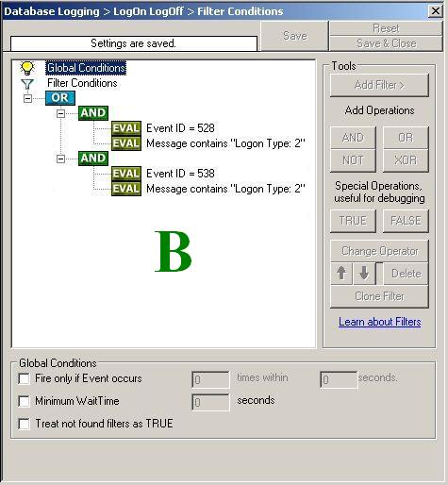Click Change Operator button
The width and height of the screenshot is (448, 485).
[379, 251]
